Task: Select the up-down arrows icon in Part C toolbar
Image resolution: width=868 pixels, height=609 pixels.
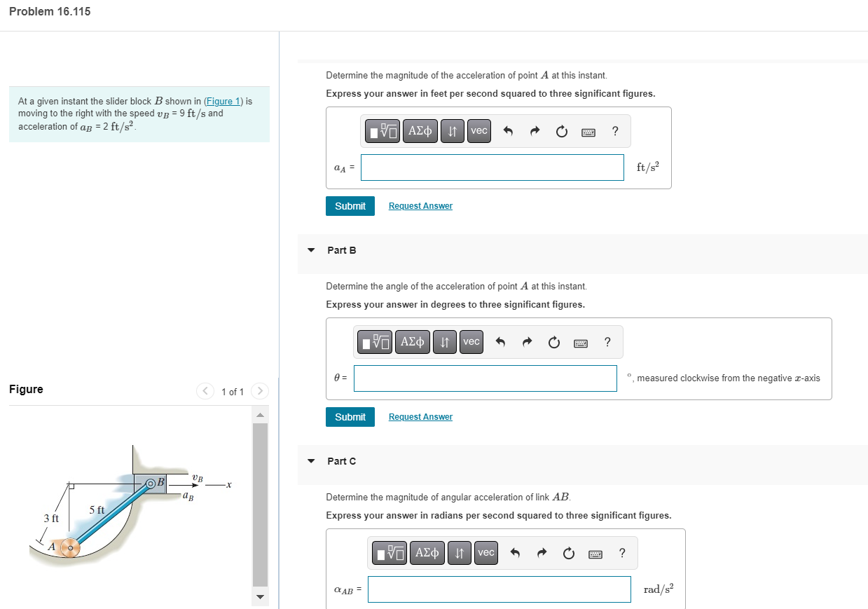Action: tap(459, 553)
